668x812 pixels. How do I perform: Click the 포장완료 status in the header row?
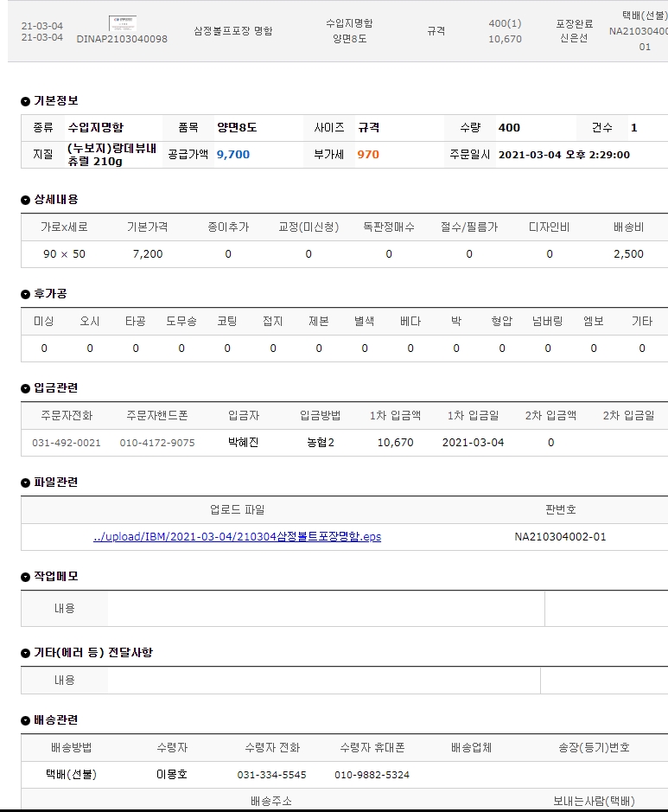click(574, 24)
